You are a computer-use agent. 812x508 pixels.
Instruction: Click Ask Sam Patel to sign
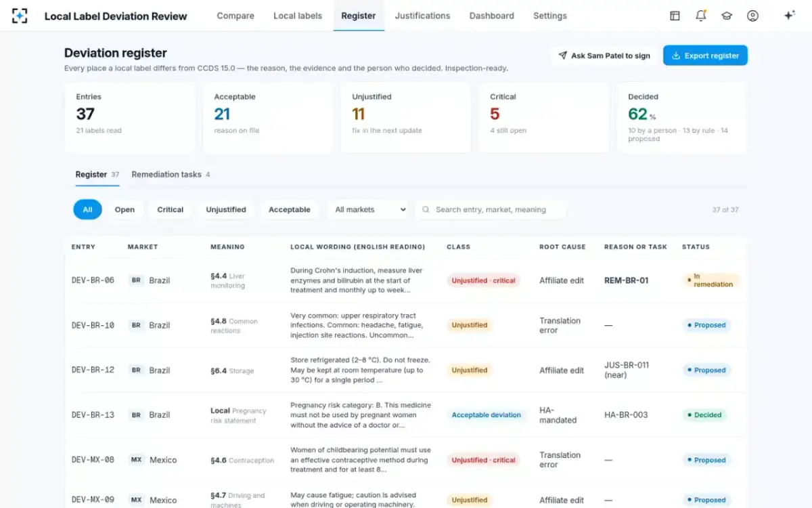click(x=604, y=56)
